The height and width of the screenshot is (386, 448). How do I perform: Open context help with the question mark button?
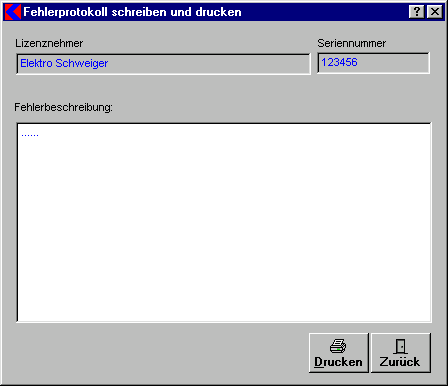[x=417, y=12]
